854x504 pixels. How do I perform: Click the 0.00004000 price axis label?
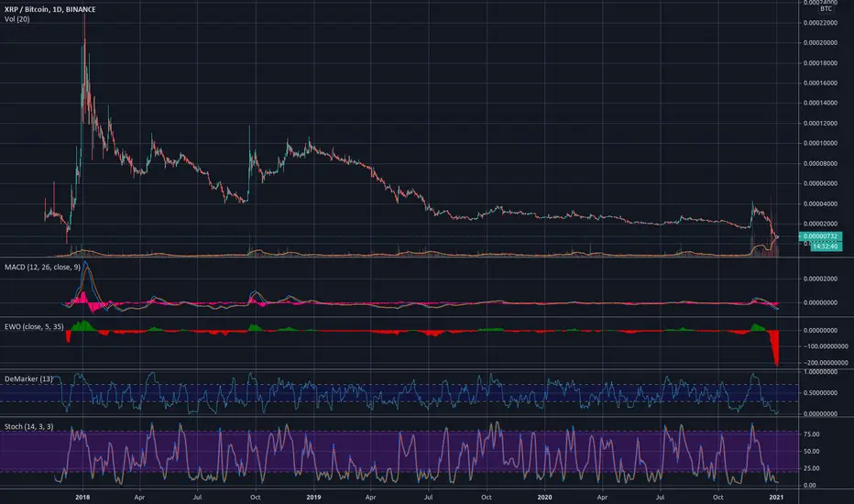820,203
